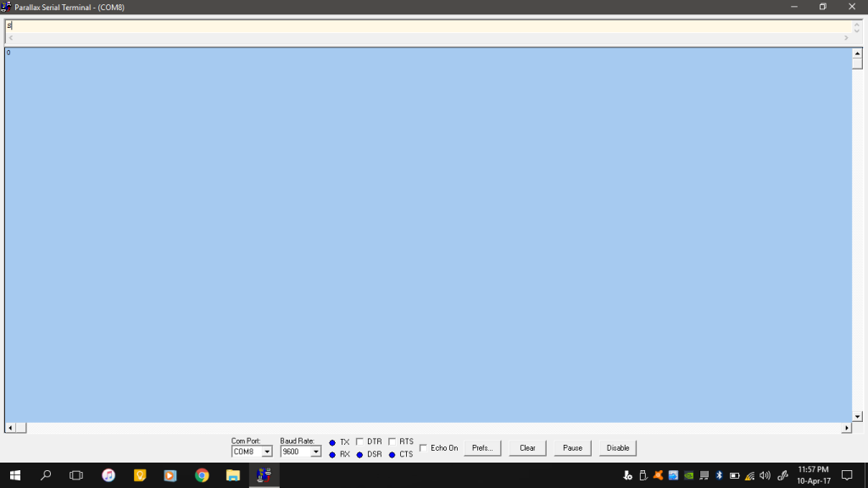Click inside the transmit input field
The height and width of the screenshot is (488, 868).
tap(424, 27)
